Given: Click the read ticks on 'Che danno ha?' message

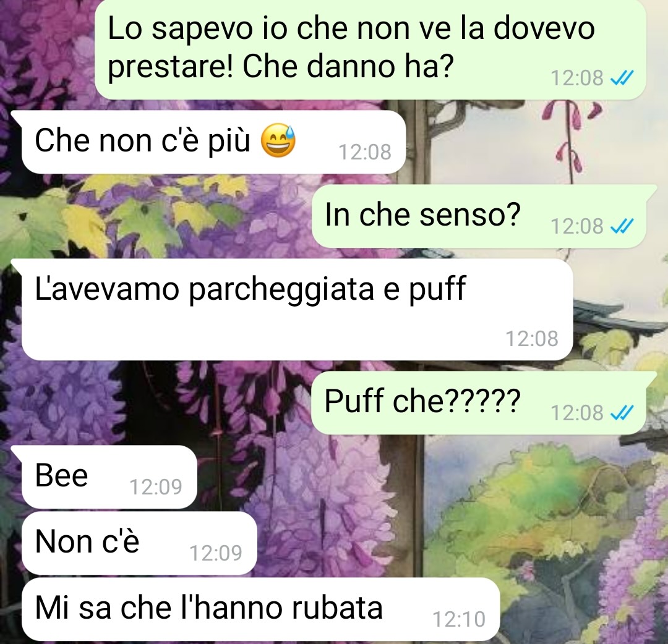Looking at the screenshot, I should [622, 78].
